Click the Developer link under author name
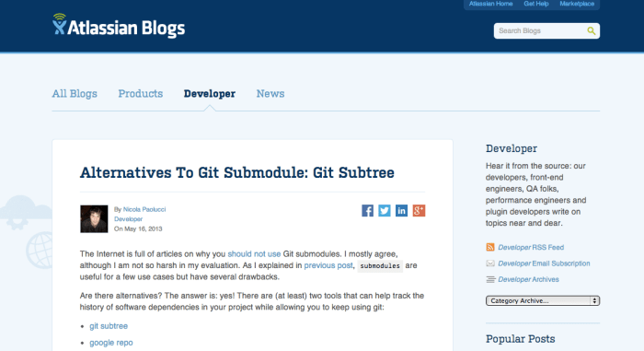 [128, 219]
